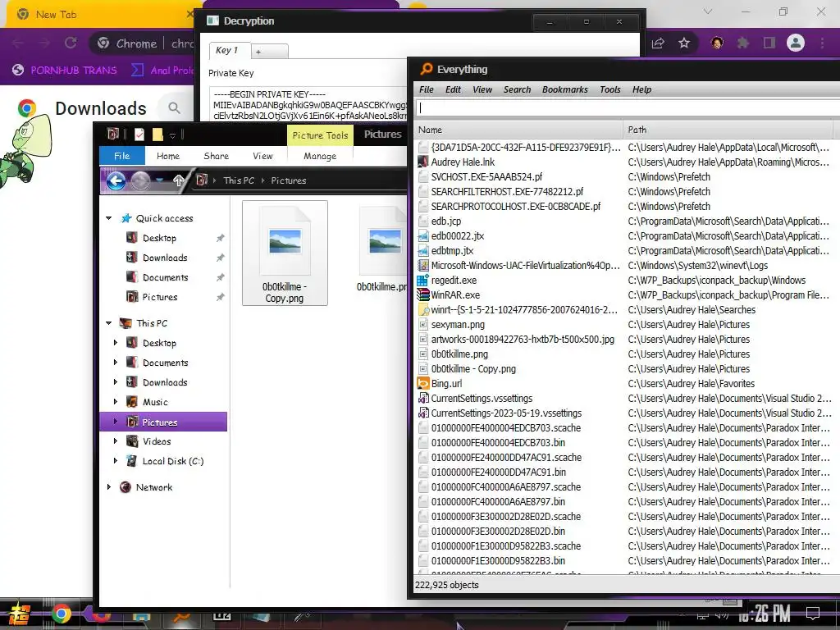Select the winrt saved search icon
Viewport: 840px width, 630px height.
click(x=423, y=309)
